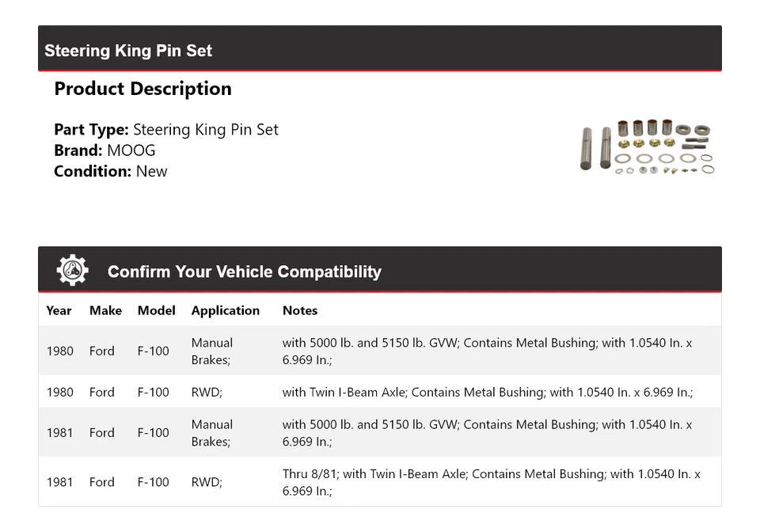
Task: Select the Make column header
Action: click(x=105, y=310)
